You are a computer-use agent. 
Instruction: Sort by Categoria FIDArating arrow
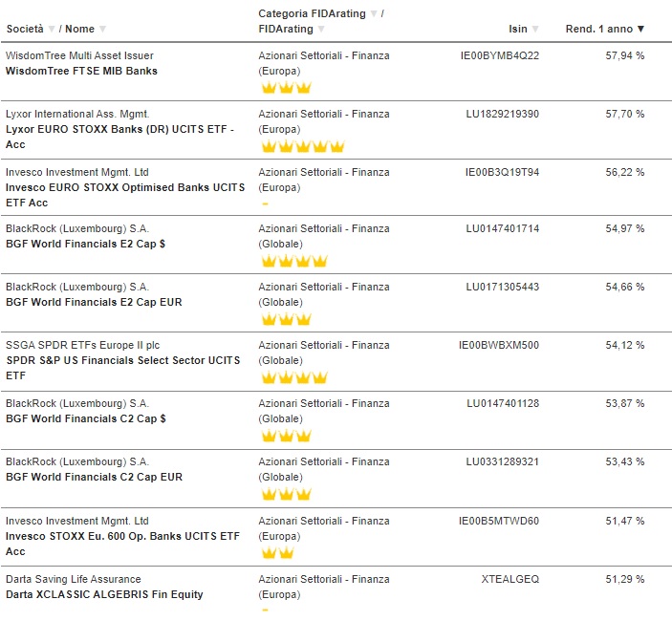pyautogui.click(x=374, y=13)
